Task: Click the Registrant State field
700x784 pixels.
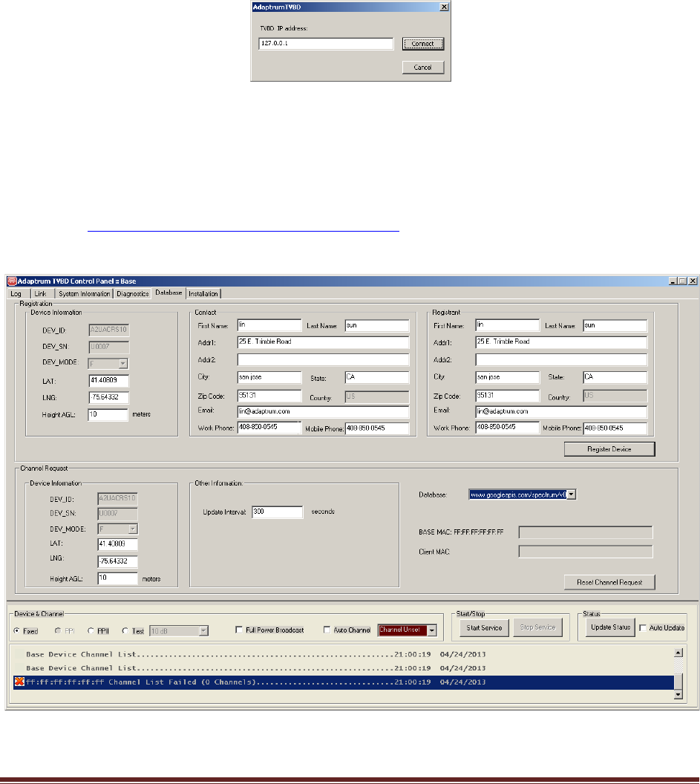Action: (615, 377)
